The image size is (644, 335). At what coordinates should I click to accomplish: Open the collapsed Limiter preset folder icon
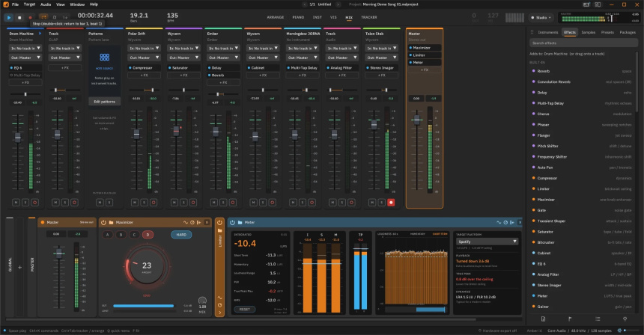click(x=219, y=230)
